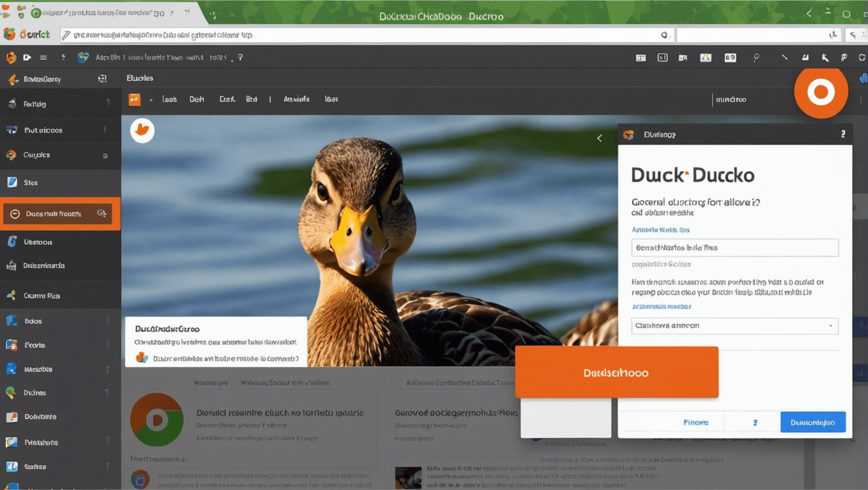
Task: Click the question mark icon in the dialog header
Action: pyautogui.click(x=843, y=134)
